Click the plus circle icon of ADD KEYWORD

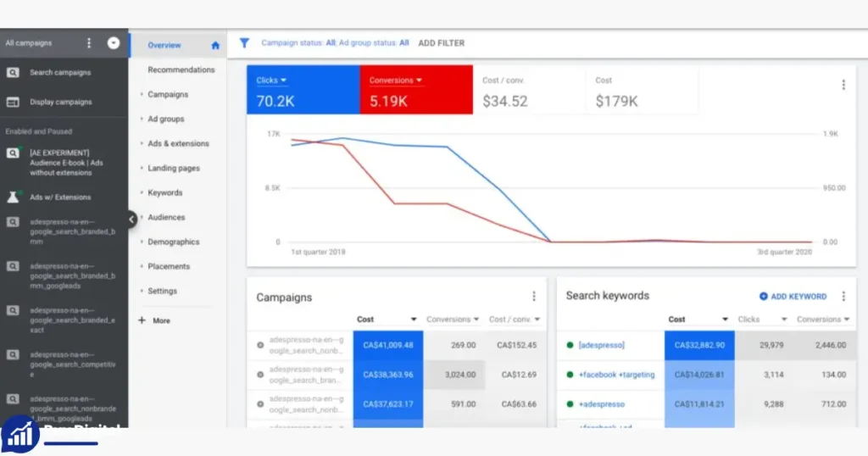764,297
